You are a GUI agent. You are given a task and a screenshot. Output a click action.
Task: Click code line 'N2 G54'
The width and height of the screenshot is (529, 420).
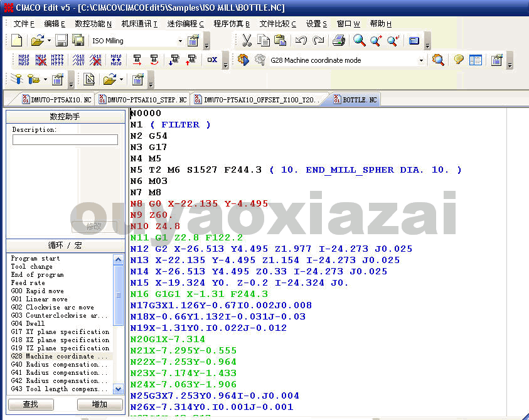coord(149,136)
